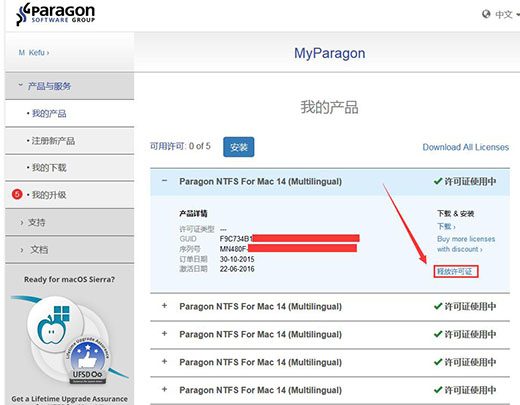Click the red 5 upgrades badge
This screenshot has width=520, height=405.
(17, 194)
